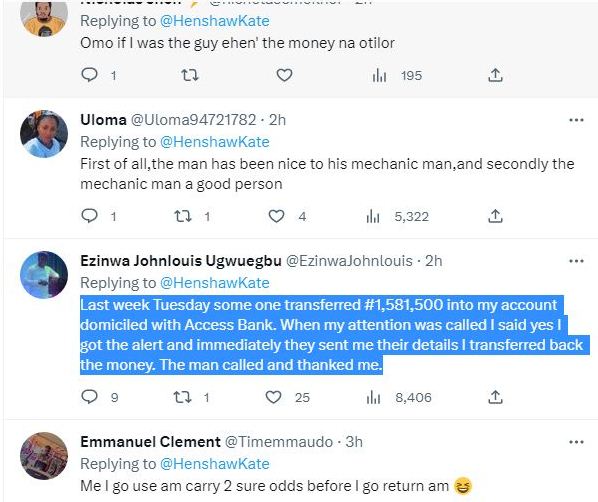This screenshot has height=502, width=598.
Task: Like the 'Omo if I was the guy' tweet
Action: (x=284, y=75)
